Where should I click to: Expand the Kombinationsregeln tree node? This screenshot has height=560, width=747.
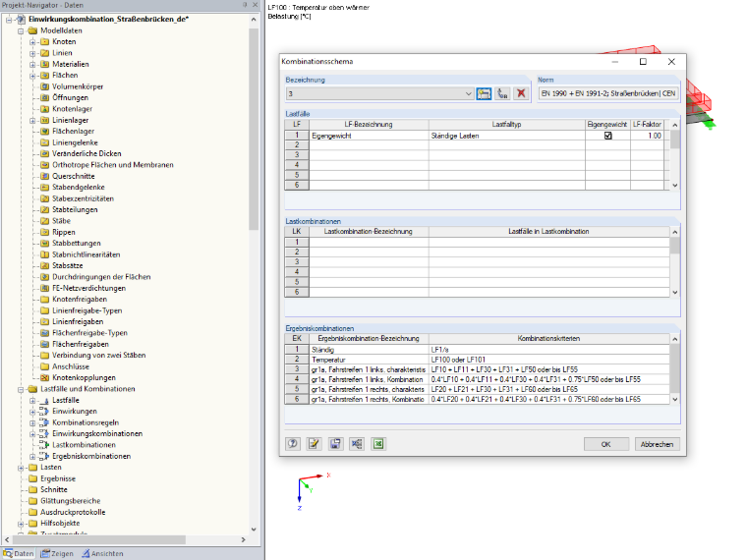[x=32, y=422]
